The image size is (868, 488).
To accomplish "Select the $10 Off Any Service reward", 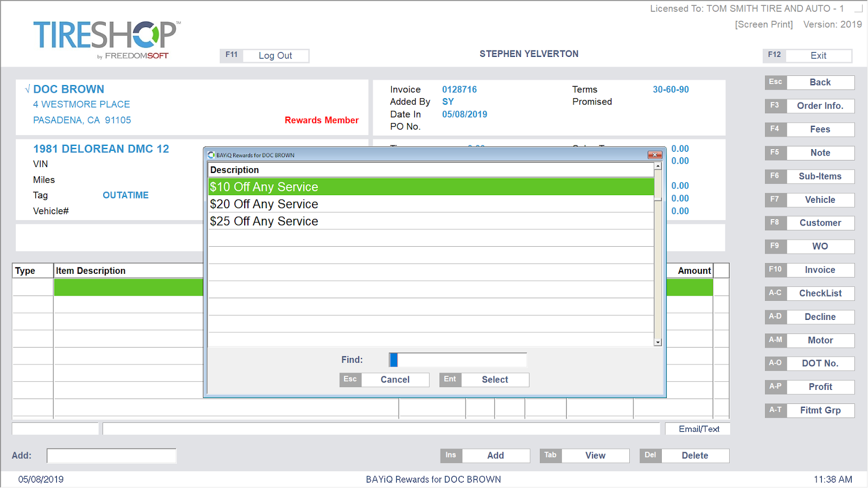I will pos(431,187).
